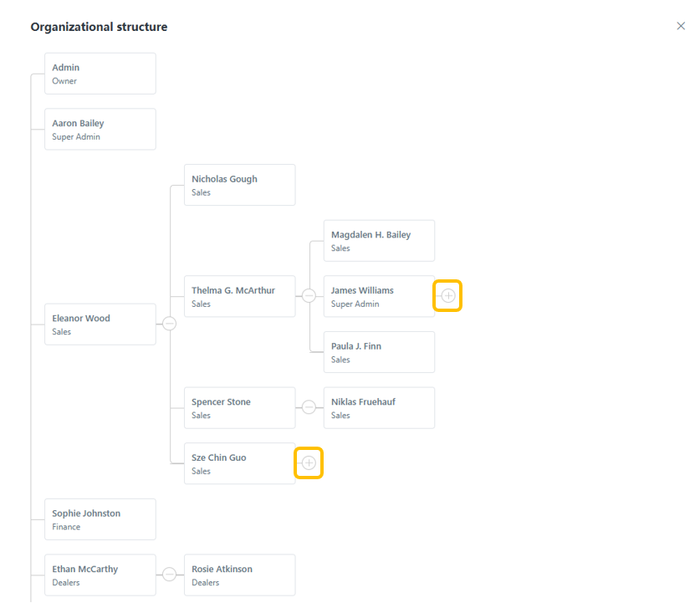700x603 pixels.
Task: Collapse Eleanor Wood's team branch
Action: click(x=170, y=324)
